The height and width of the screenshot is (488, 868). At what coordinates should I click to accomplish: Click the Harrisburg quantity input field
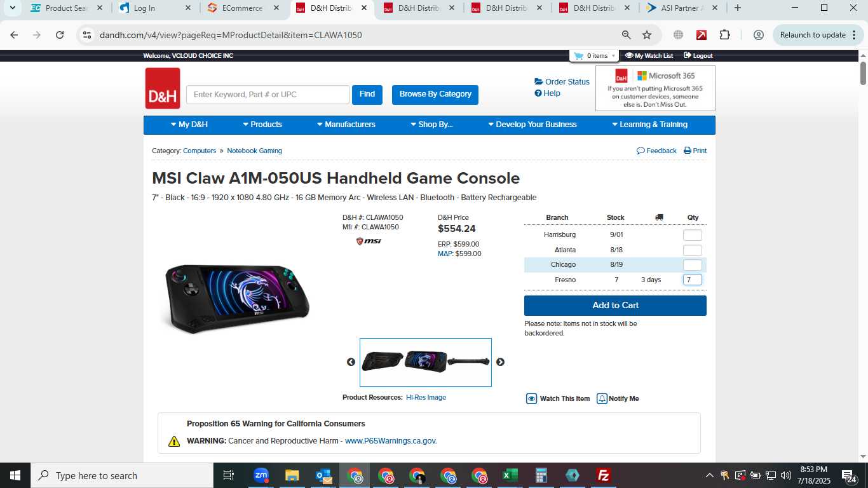coord(692,235)
